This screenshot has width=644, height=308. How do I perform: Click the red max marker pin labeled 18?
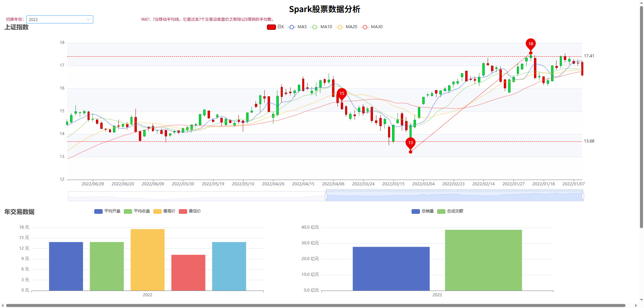(531, 44)
